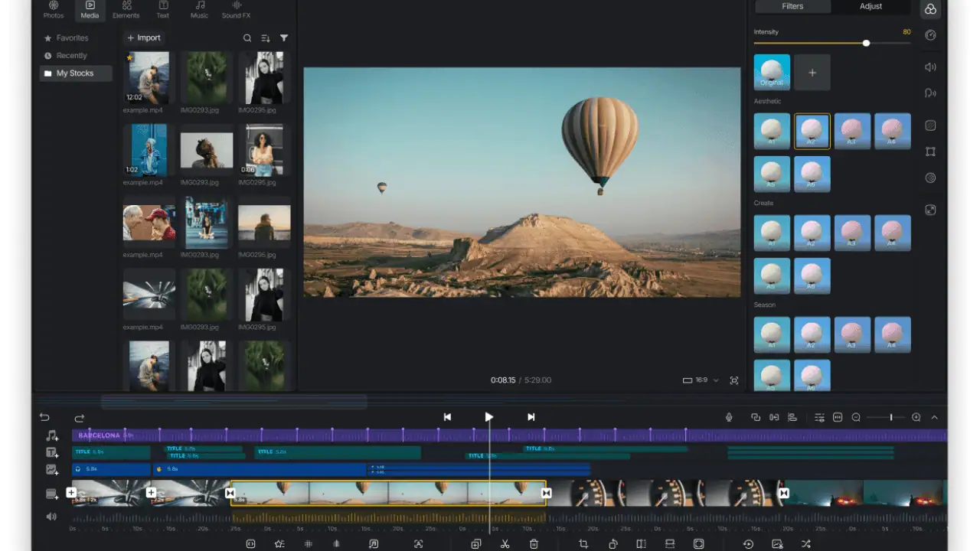
Task: Click the redo arrow above the timeline
Action: (79, 418)
